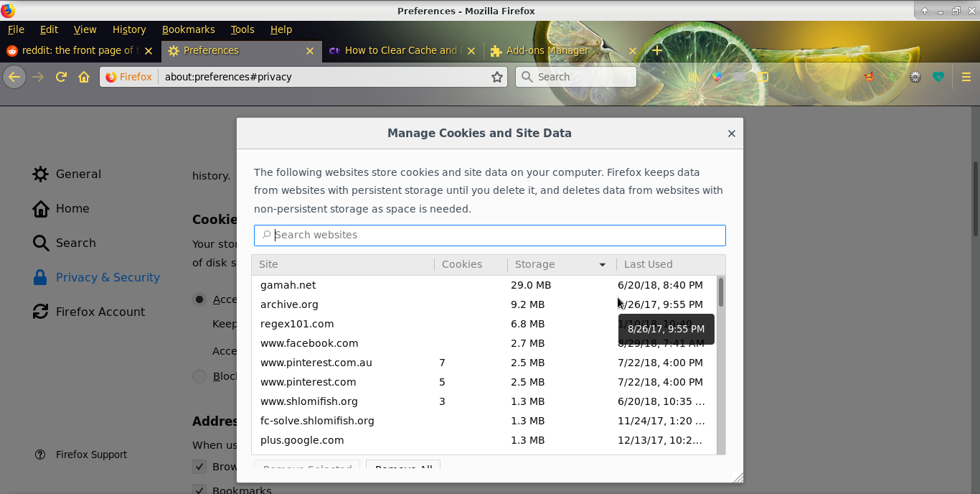Switch to the Add-ons Manager tab
The width and height of the screenshot is (980, 494).
[x=564, y=51]
